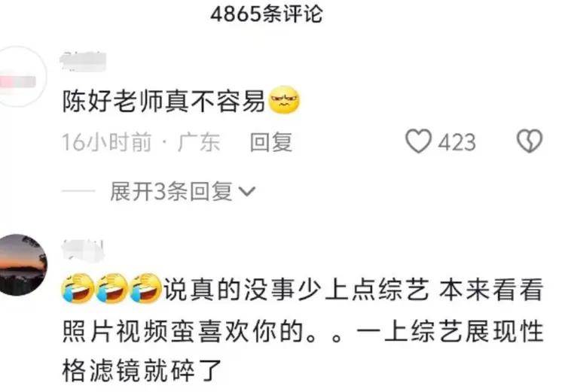The image size is (565, 392).
Task: Open the sunset profile avatar
Action: point(22,264)
